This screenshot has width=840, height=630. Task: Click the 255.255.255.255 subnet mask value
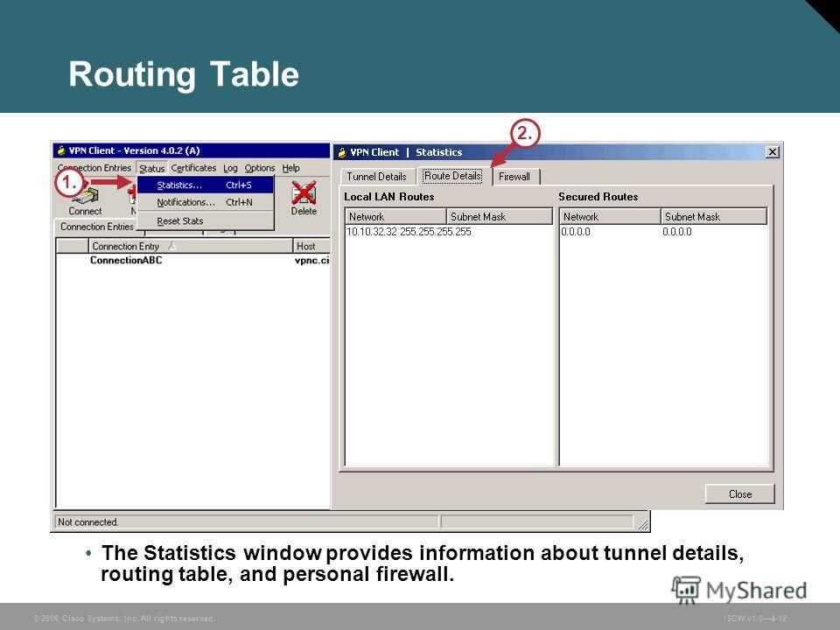tap(436, 232)
